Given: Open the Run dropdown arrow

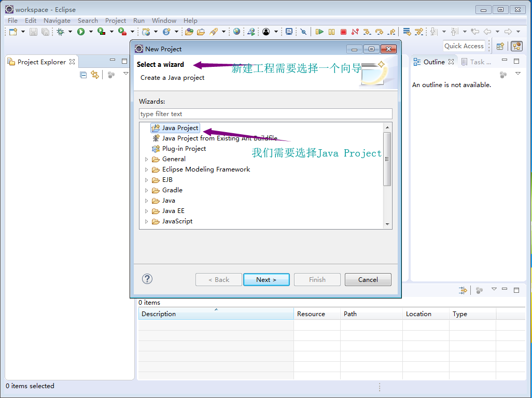Looking at the screenshot, I should [x=91, y=32].
